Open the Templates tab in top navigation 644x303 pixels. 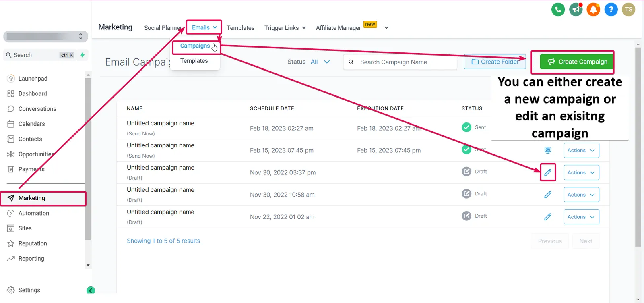(x=240, y=28)
